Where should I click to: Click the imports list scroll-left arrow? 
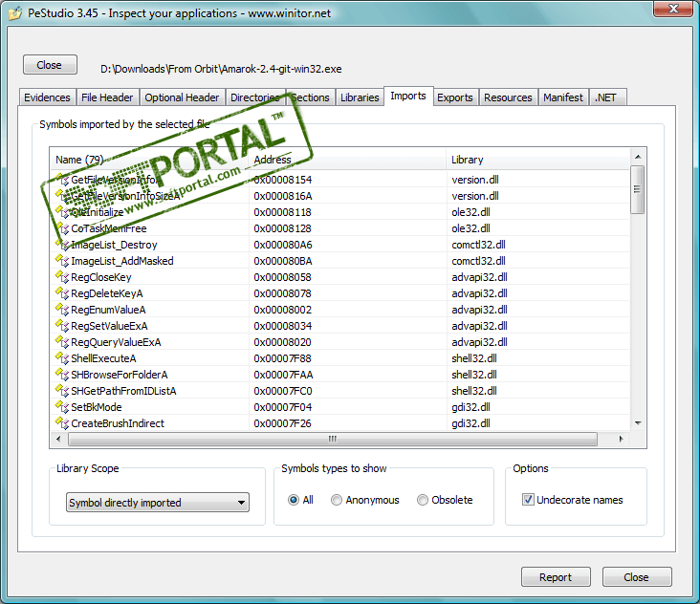[58, 439]
